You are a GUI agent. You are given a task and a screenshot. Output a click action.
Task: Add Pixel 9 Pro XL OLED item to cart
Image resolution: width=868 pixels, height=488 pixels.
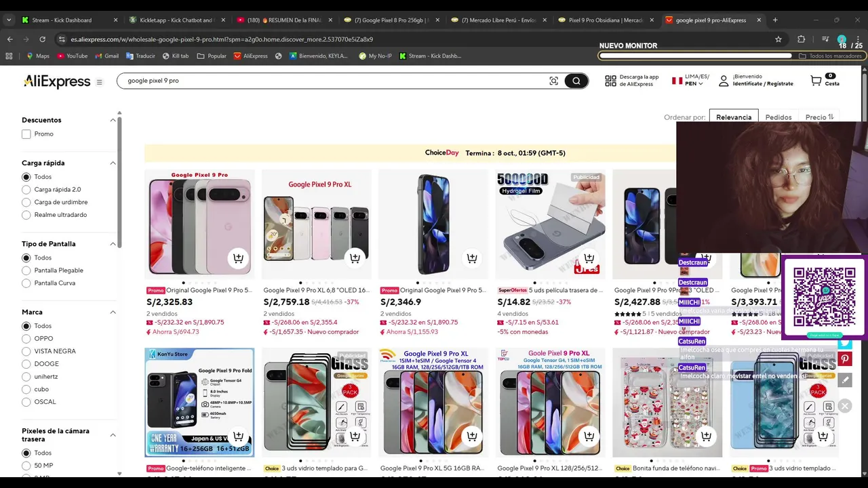tap(355, 258)
